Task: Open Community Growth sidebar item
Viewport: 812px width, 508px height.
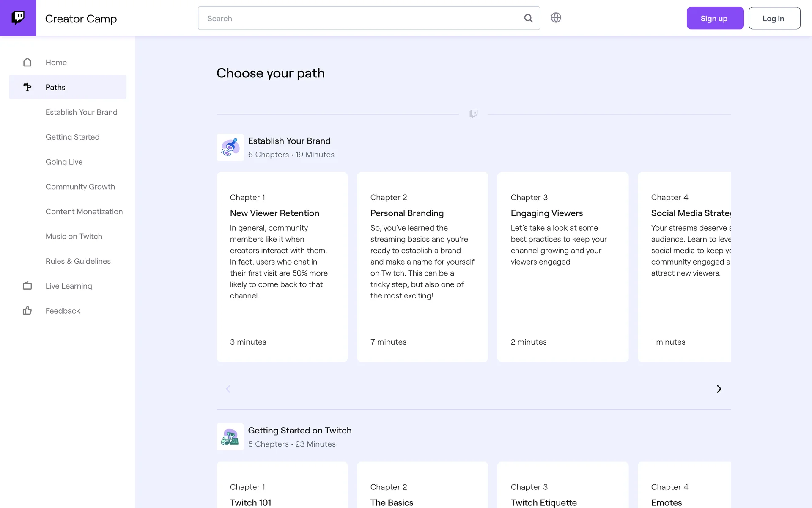Action: tap(80, 187)
